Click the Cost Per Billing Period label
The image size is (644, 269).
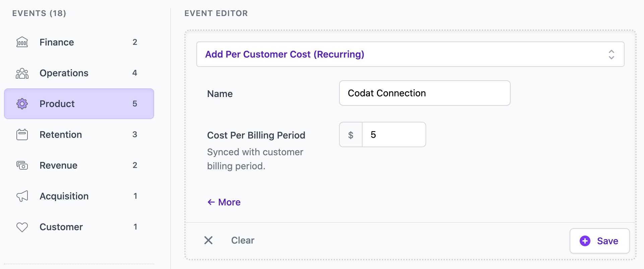tap(256, 135)
